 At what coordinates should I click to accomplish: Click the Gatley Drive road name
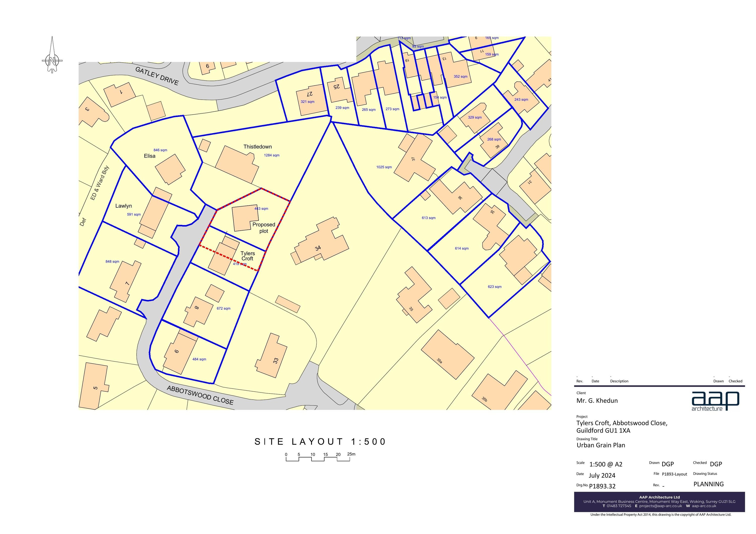coord(157,76)
